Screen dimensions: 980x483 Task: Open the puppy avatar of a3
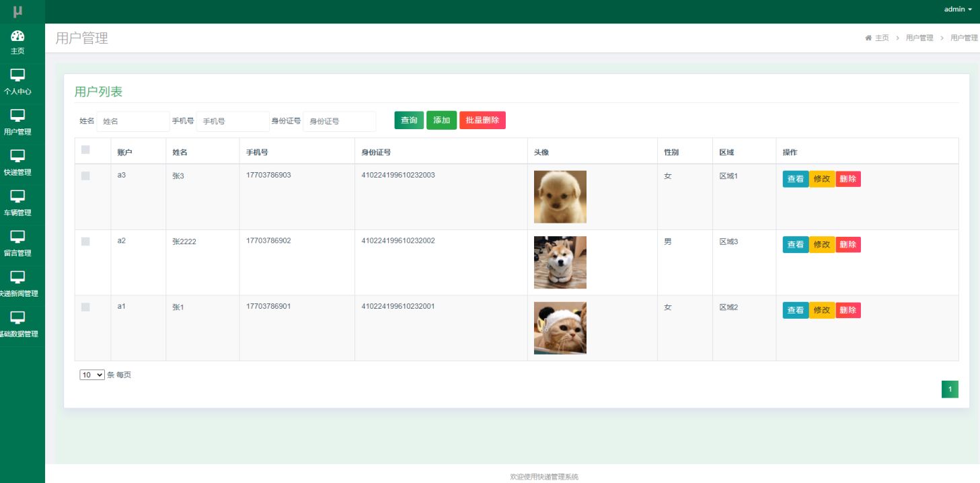[560, 196]
